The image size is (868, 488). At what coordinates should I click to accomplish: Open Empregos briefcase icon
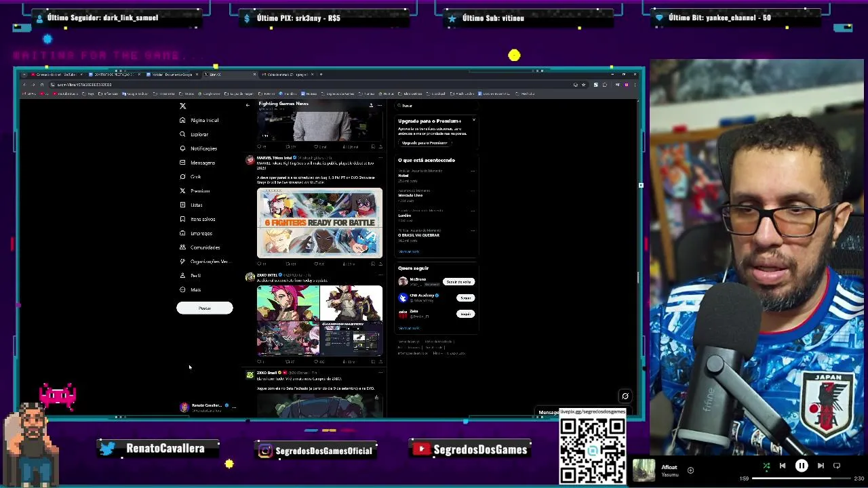coord(182,233)
